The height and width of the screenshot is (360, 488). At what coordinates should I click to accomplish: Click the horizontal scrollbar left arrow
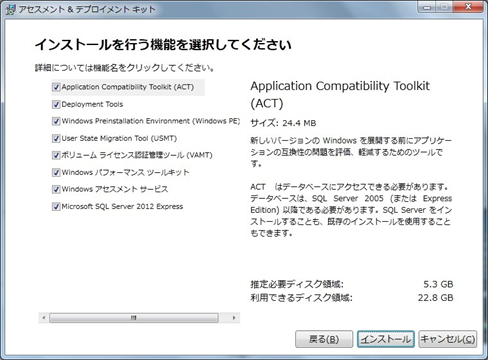[x=43, y=318]
